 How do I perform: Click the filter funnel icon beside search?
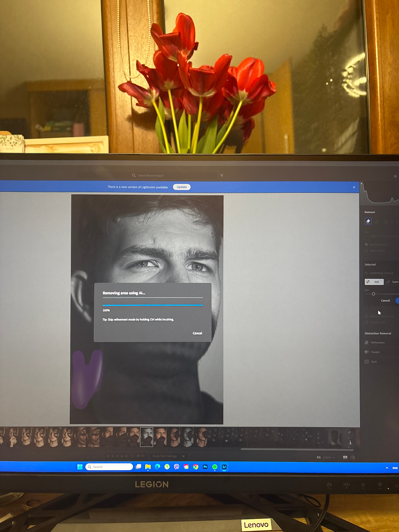tap(222, 176)
